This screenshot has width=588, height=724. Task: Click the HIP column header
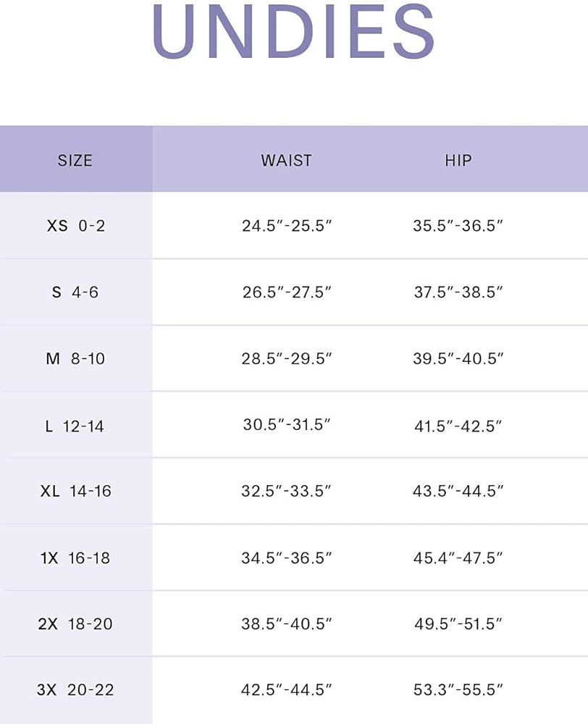click(458, 160)
